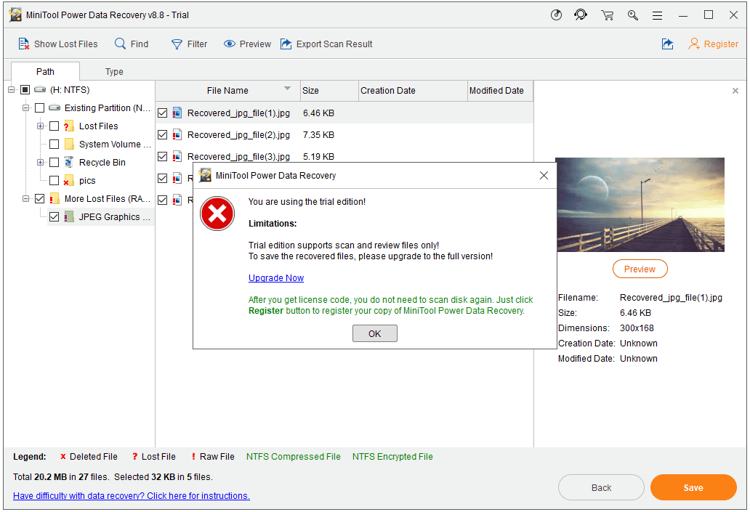Open the hamburger menu in title bar
750x512 pixels.
(657, 15)
